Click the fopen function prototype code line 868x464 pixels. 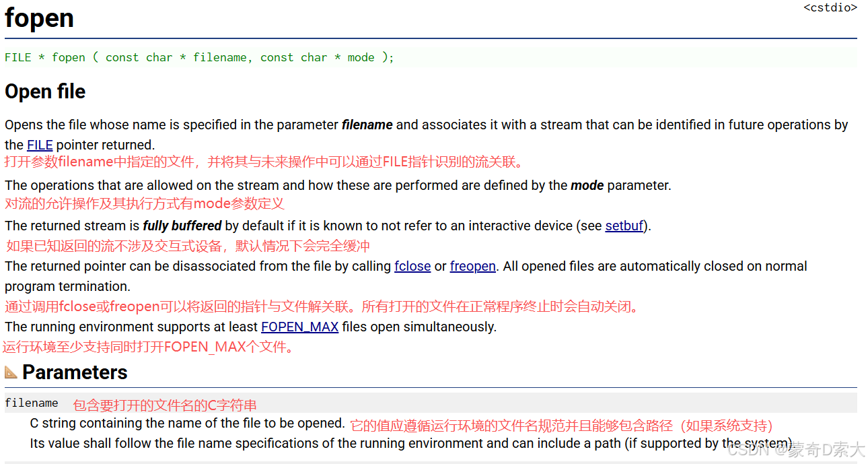tap(199, 57)
